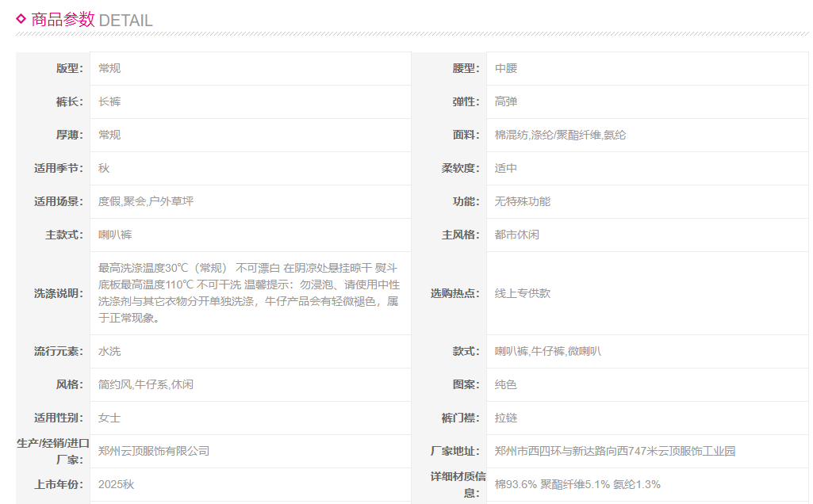Click the 面料 value 棉混纺,涤纶/聚酯纤维,氨纶
The width and height of the screenshot is (813, 504).
560,135
